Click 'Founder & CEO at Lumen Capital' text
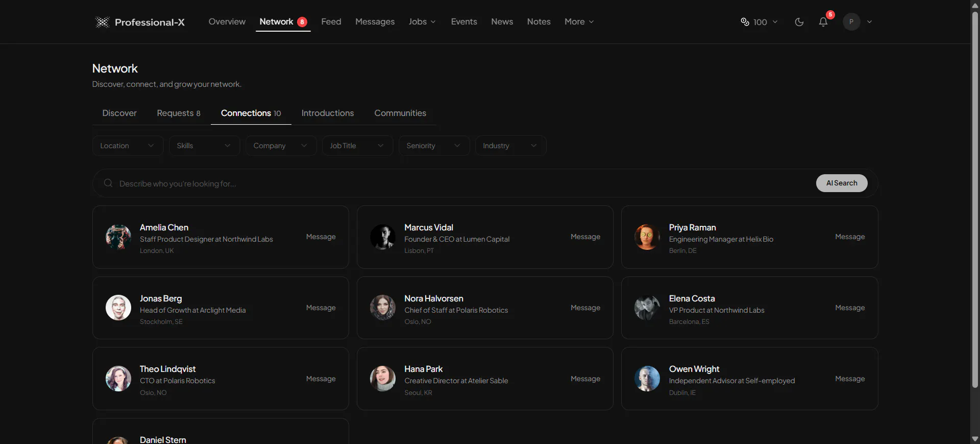980x444 pixels. [457, 239]
